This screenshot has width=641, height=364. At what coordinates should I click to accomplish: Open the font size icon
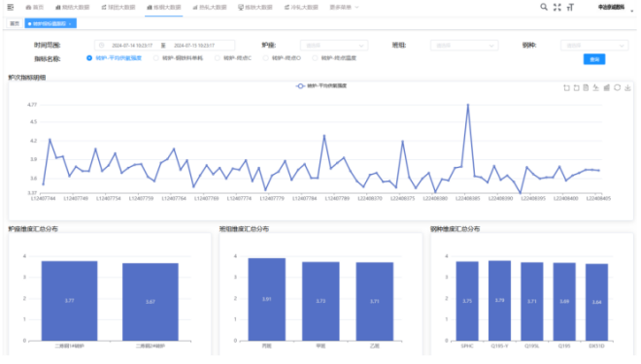[570, 7]
